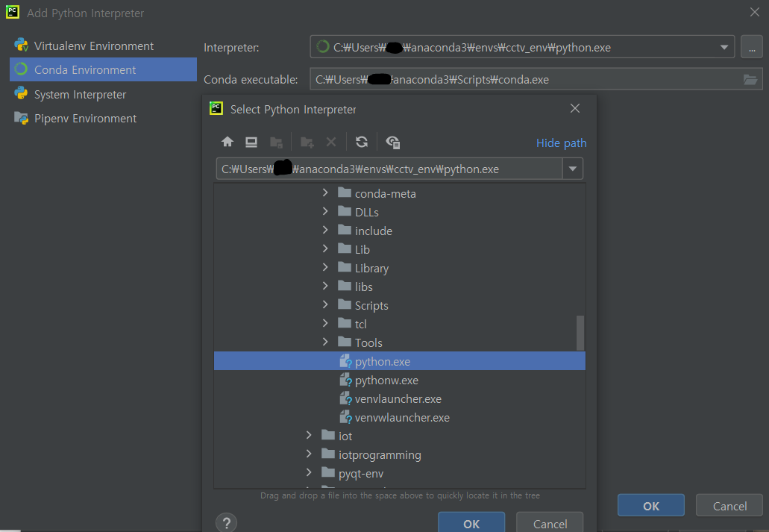Select python.exe in the file tree
The width and height of the screenshot is (769, 532).
(400, 361)
